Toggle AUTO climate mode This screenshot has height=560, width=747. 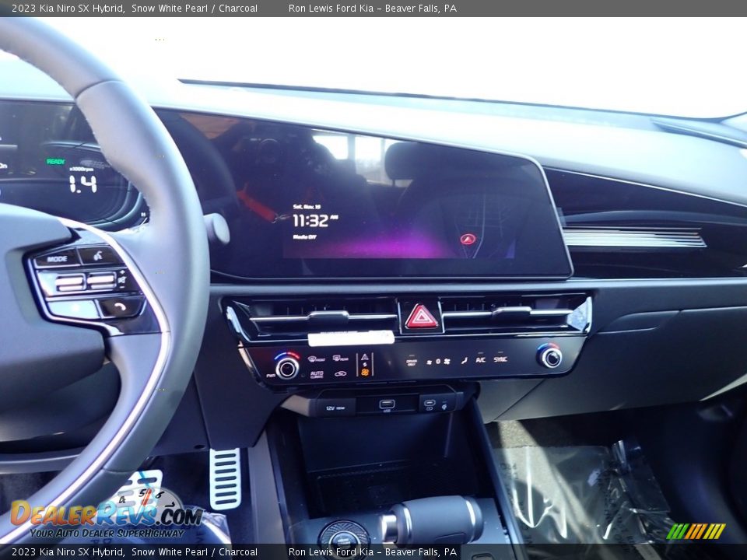point(316,374)
